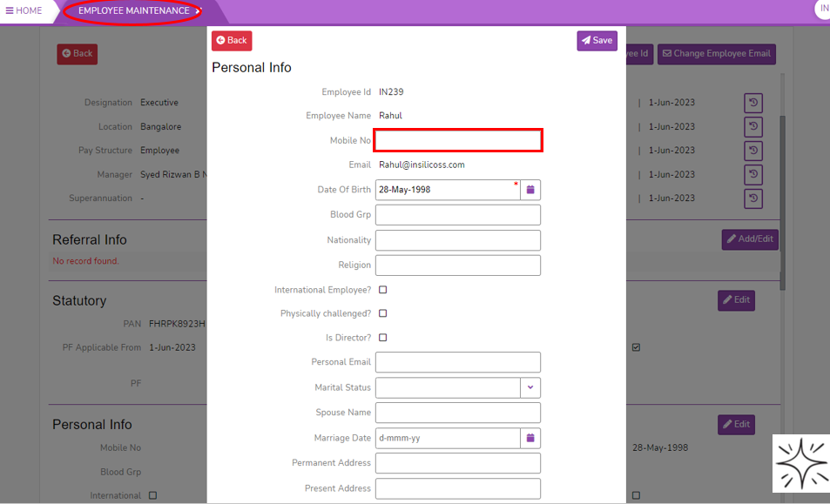
Task: Expand the Marital Status dropdown
Action: tap(530, 387)
